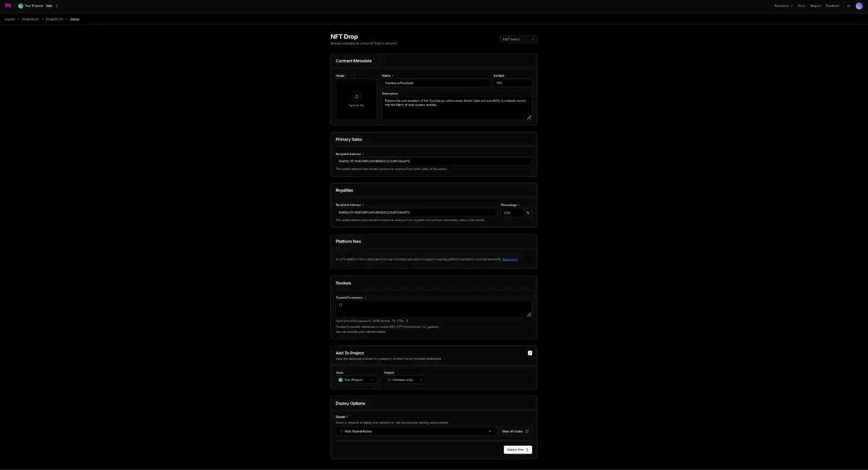The height and width of the screenshot is (470, 868).
Task: Click the Deploy Now button
Action: (x=518, y=450)
